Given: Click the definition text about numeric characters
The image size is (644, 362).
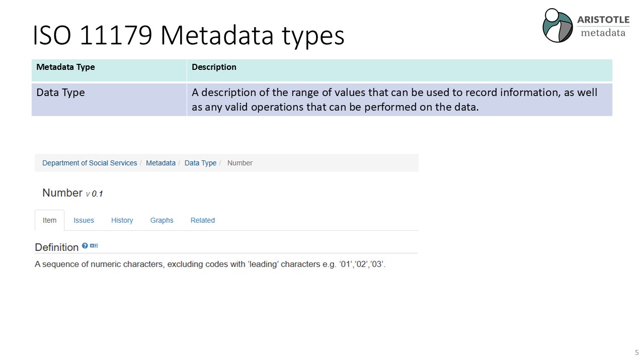Looking at the screenshot, I should 210,264.
